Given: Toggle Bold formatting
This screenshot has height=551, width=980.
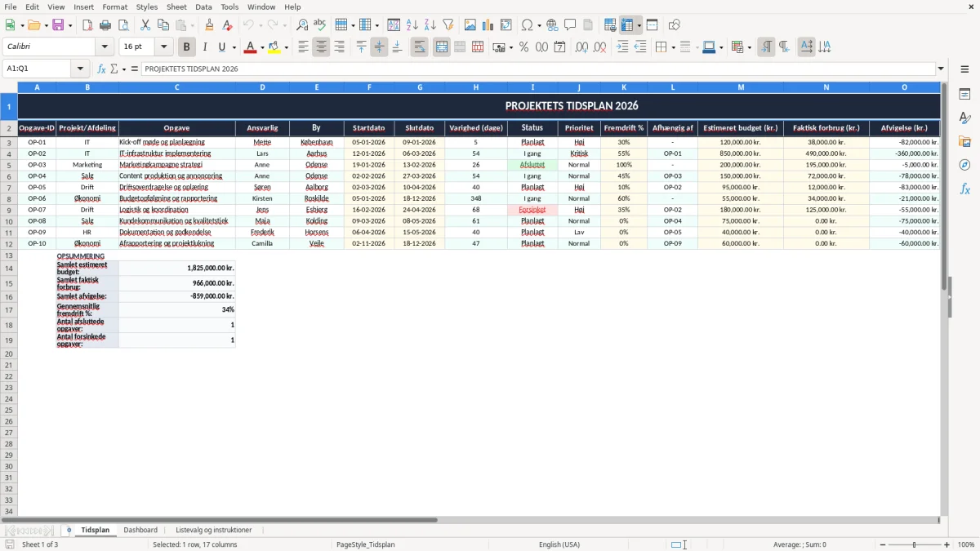Looking at the screenshot, I should click(186, 47).
